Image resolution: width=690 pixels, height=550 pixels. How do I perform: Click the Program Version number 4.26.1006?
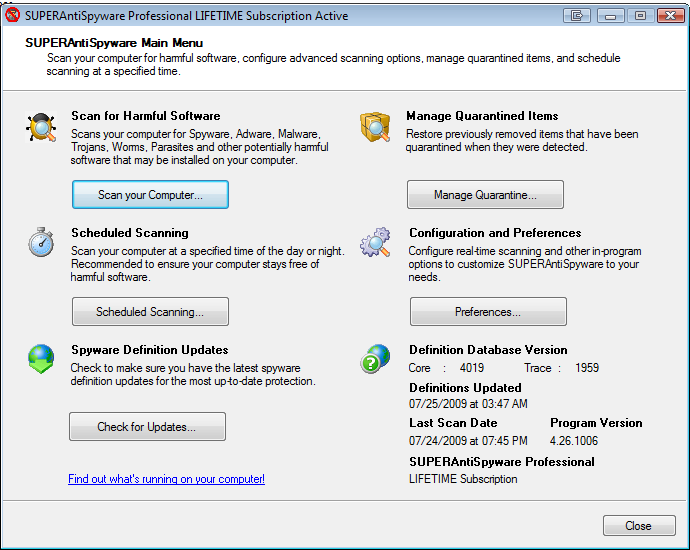point(574,441)
